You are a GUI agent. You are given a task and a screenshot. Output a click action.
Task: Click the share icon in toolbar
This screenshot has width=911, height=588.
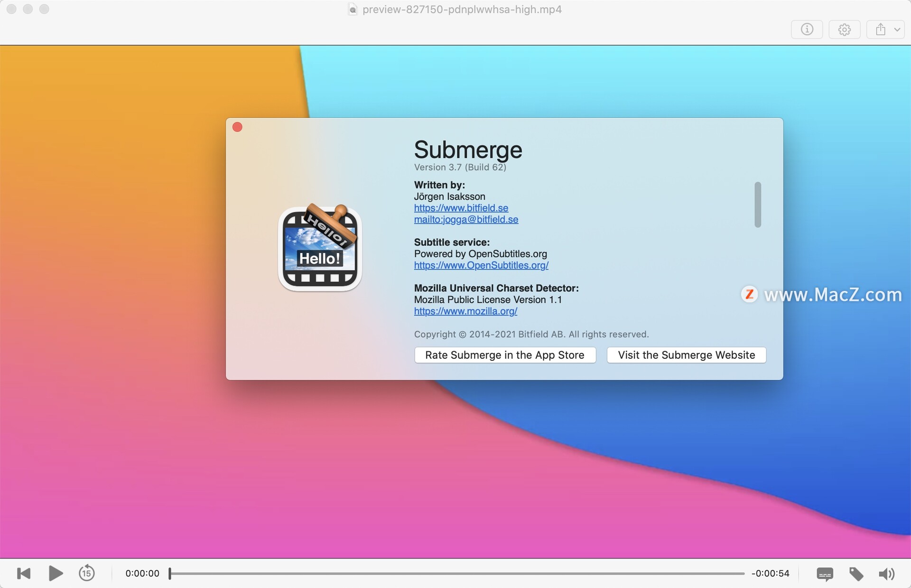pos(880,29)
